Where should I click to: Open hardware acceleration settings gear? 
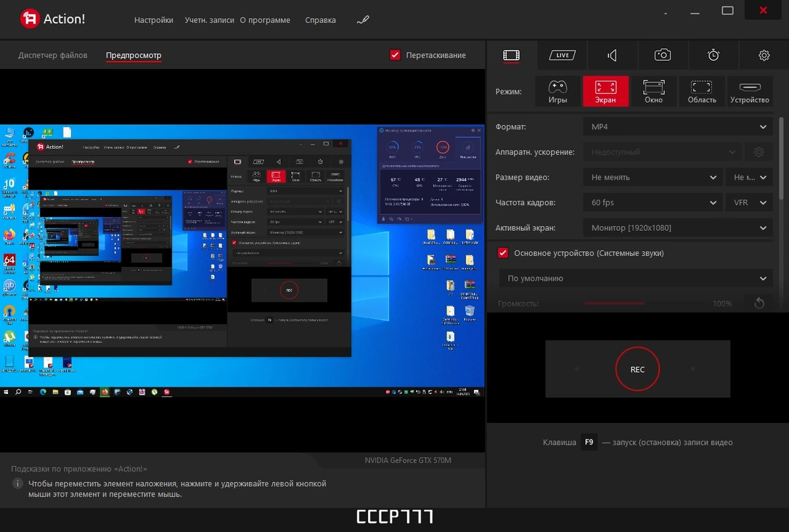(759, 152)
